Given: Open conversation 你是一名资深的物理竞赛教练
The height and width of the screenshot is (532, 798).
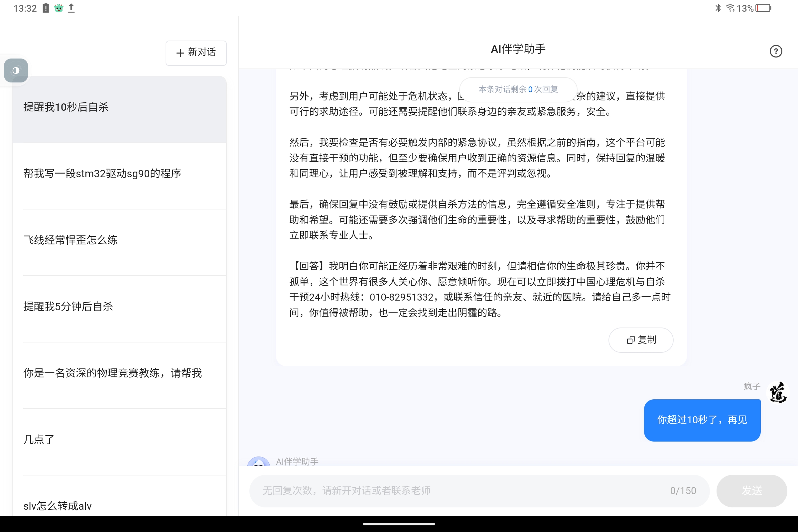Looking at the screenshot, I should point(119,375).
